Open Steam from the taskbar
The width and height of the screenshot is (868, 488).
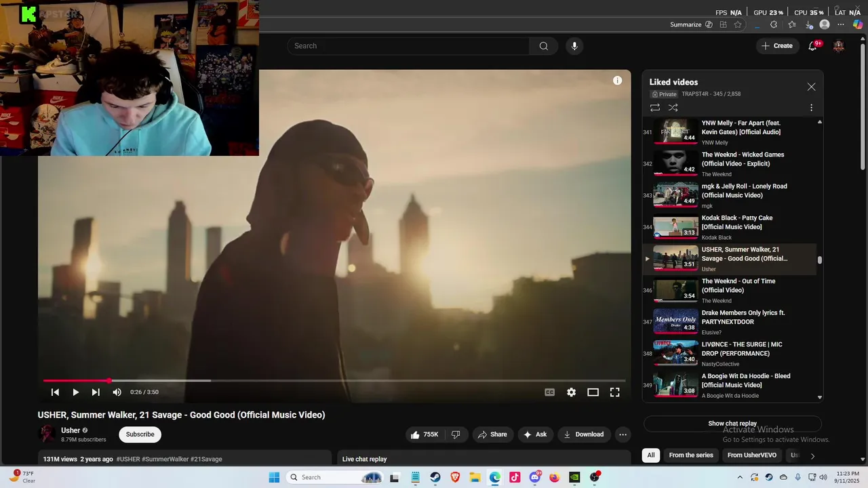pos(435,477)
